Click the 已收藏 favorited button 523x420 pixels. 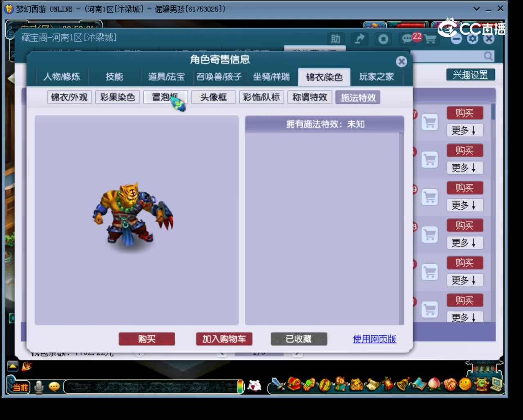coord(299,339)
